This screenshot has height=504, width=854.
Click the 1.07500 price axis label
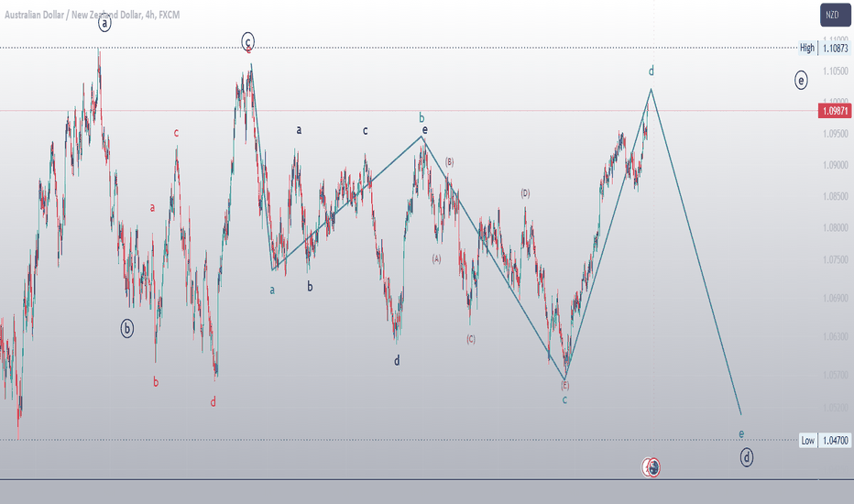coord(836,260)
